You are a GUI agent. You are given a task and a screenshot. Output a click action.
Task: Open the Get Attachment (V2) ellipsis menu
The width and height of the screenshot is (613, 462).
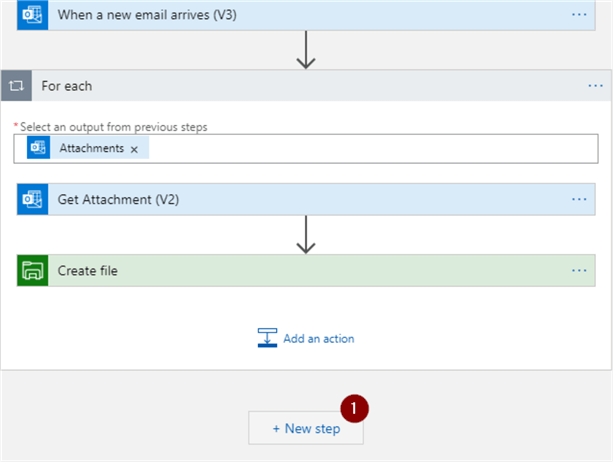point(579,199)
